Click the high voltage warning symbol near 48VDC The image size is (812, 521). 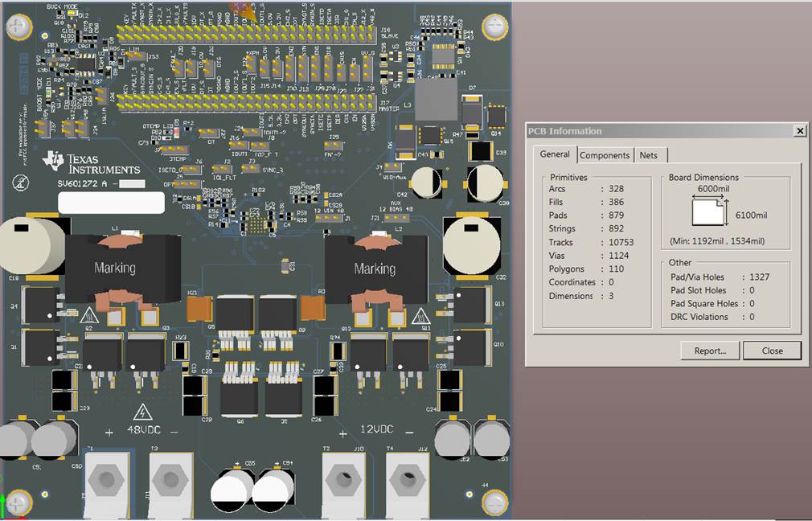142,412
